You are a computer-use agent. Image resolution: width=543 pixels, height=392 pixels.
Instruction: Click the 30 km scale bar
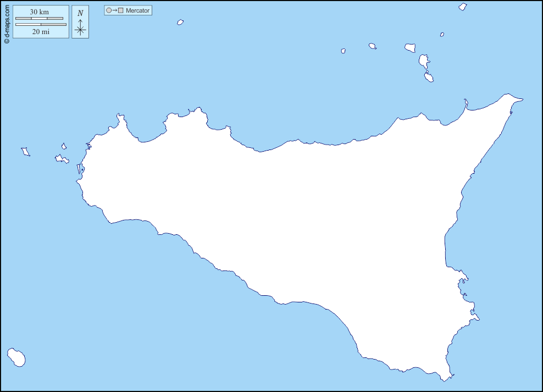point(39,19)
